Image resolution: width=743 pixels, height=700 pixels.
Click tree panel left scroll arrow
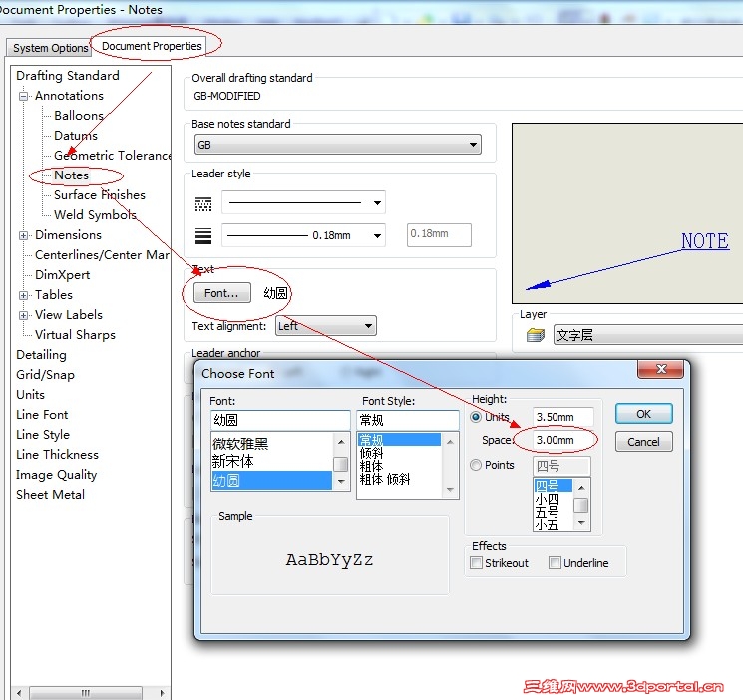[x=19, y=693]
